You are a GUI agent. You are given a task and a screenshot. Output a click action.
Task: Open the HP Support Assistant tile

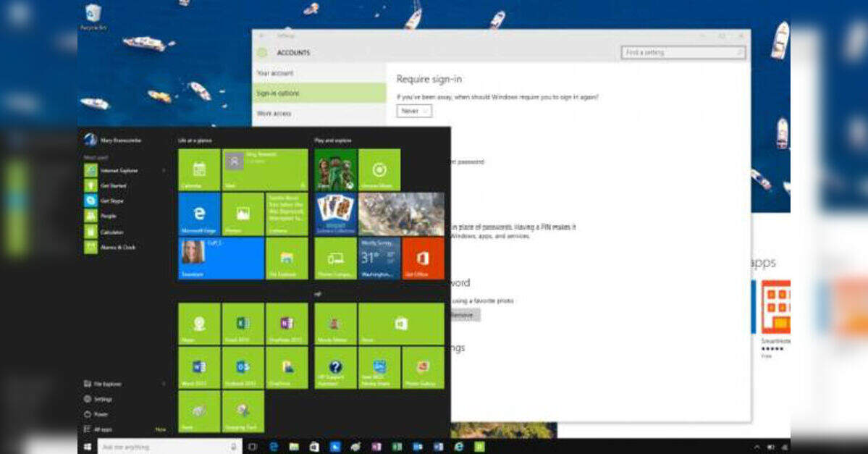[x=336, y=367]
